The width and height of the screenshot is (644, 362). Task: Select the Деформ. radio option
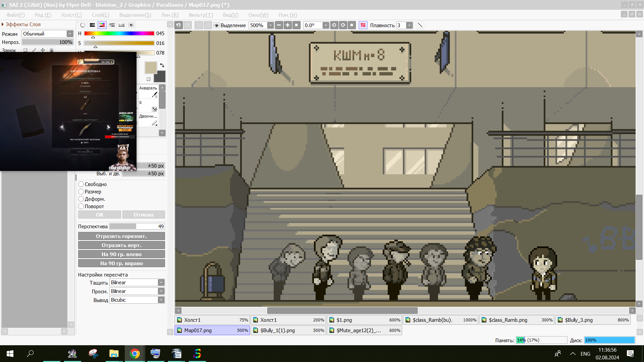81,199
